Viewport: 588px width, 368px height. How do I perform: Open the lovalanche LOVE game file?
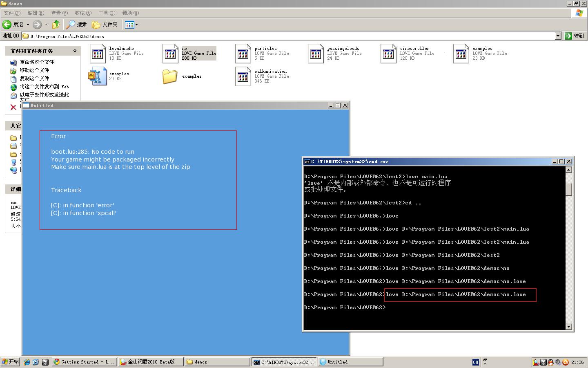[98, 54]
